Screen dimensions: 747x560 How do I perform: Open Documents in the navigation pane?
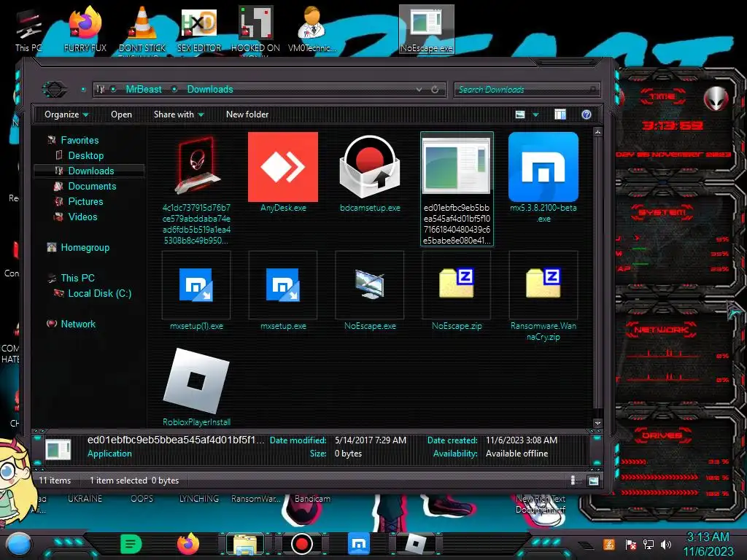92,186
